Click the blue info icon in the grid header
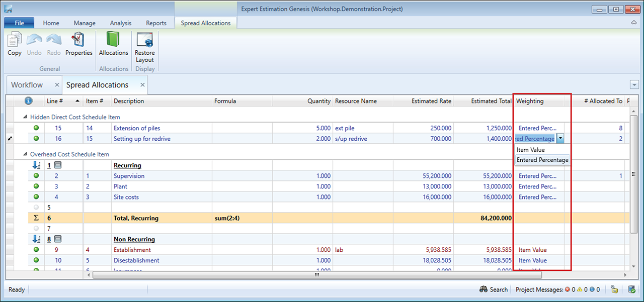The width and height of the screenshot is (644, 302). point(29,101)
